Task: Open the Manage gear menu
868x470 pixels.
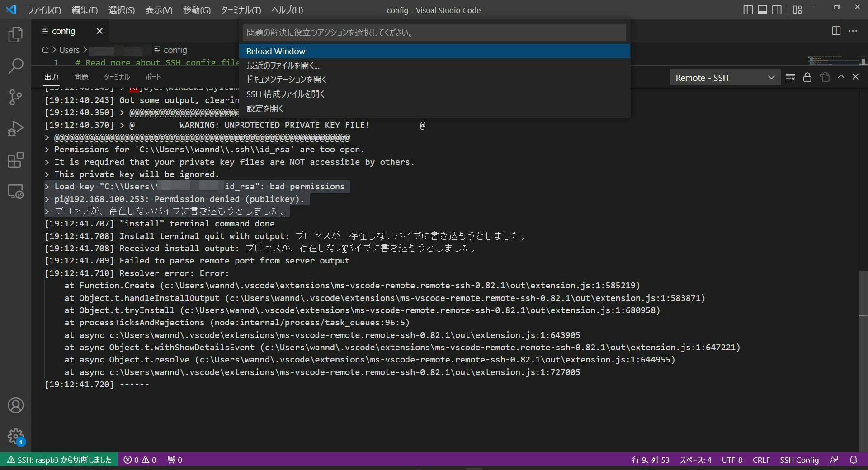Action: [16, 437]
